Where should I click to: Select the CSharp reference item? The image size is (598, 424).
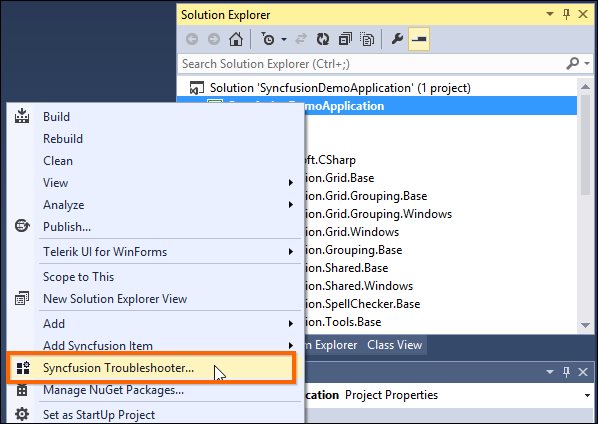point(331,160)
